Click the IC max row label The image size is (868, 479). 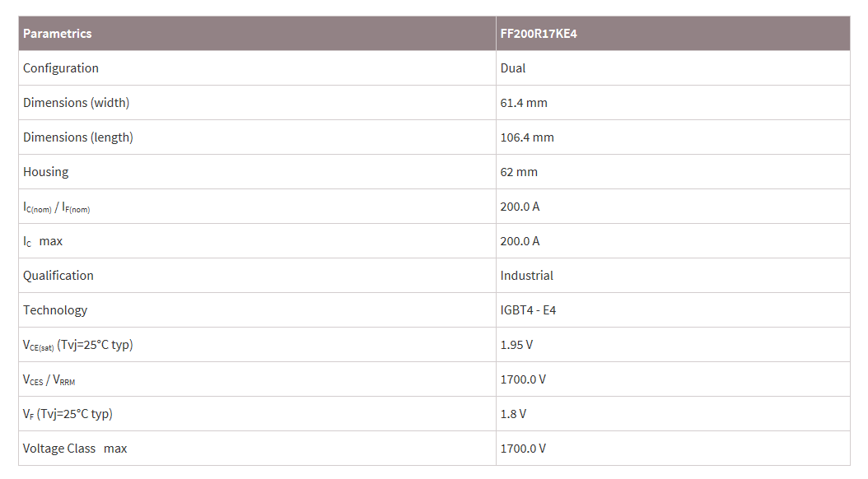coord(43,241)
